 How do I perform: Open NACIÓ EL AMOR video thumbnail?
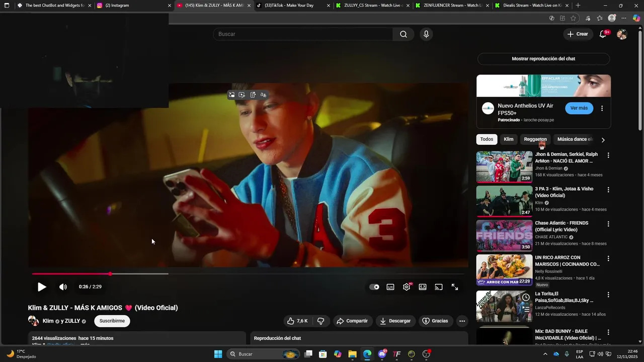(504, 167)
